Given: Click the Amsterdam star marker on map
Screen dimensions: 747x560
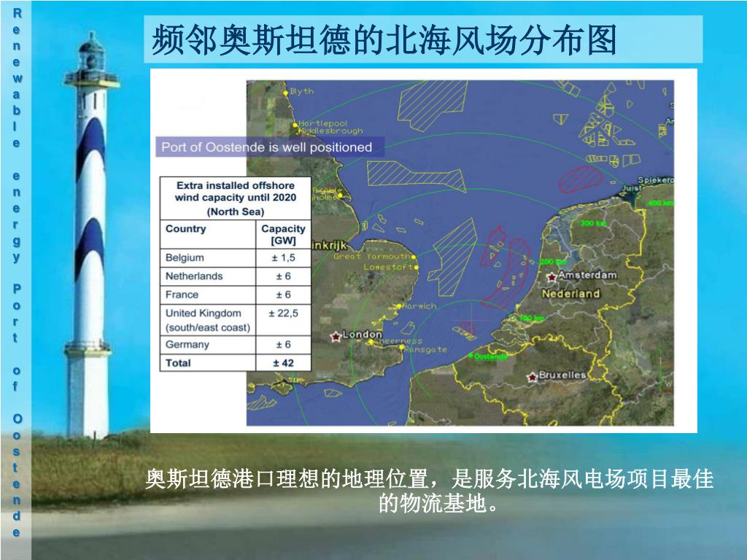Looking at the screenshot, I should click(x=552, y=276).
